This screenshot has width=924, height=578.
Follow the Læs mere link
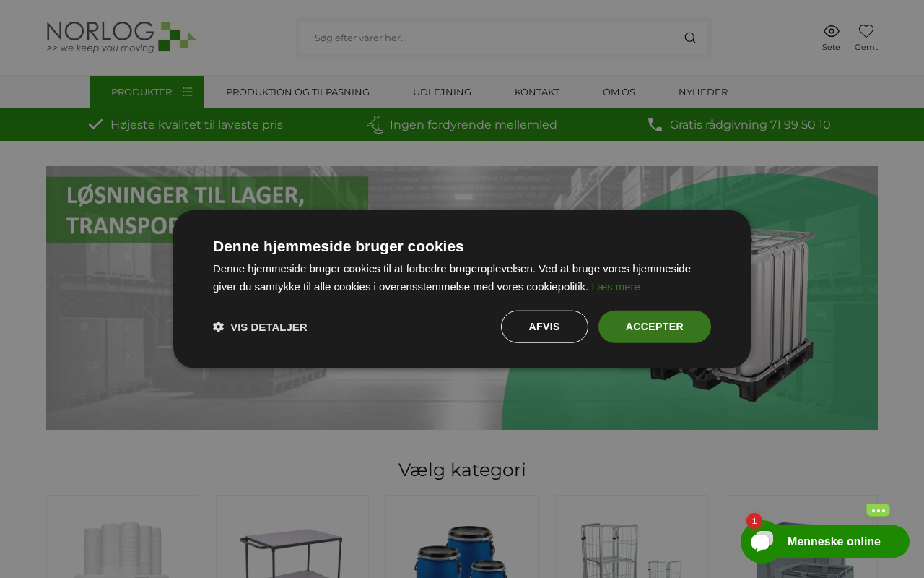click(616, 287)
